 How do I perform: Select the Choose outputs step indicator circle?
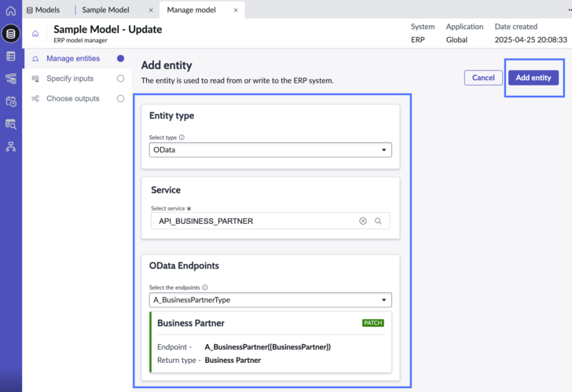pos(121,98)
